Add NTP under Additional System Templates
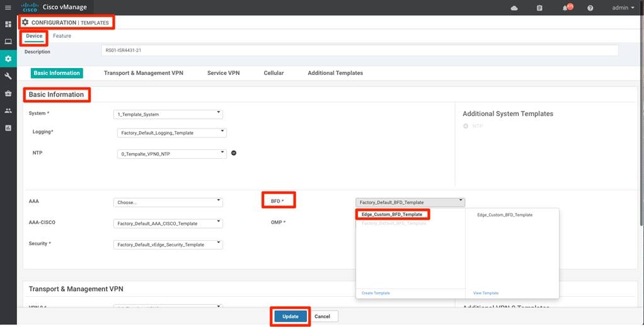 click(473, 126)
